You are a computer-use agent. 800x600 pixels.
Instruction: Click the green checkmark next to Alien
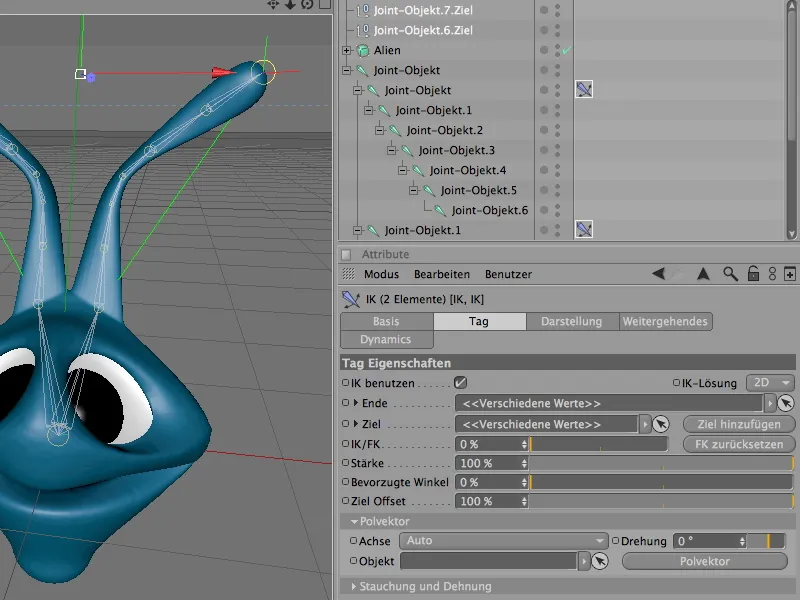(567, 50)
